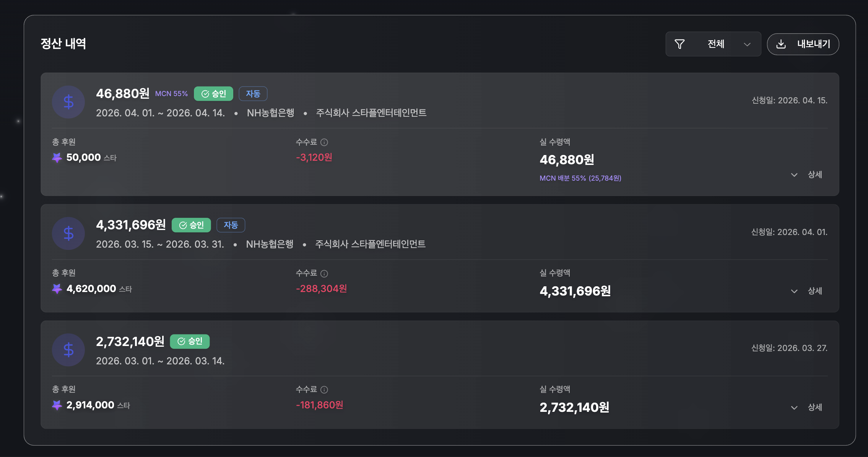Screen dimensions: 868x457
Task: Click MCN 배분 55% (25,784원) text
Action: click(580, 178)
